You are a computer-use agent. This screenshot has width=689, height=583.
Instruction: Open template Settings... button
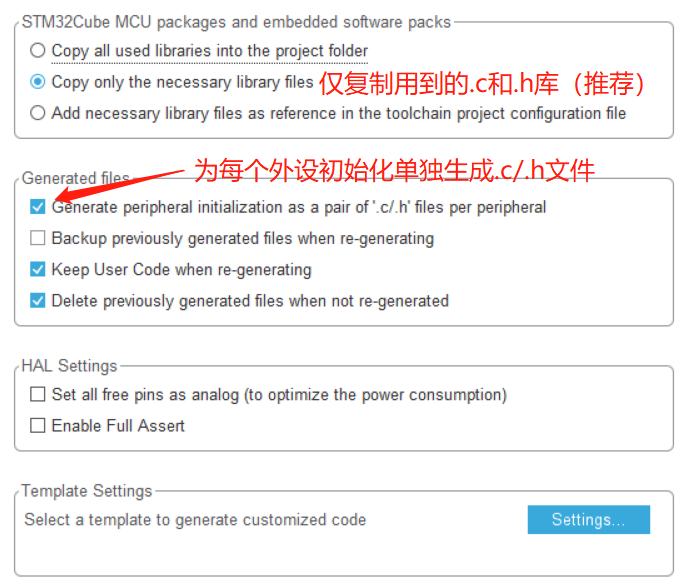pyautogui.click(x=589, y=519)
